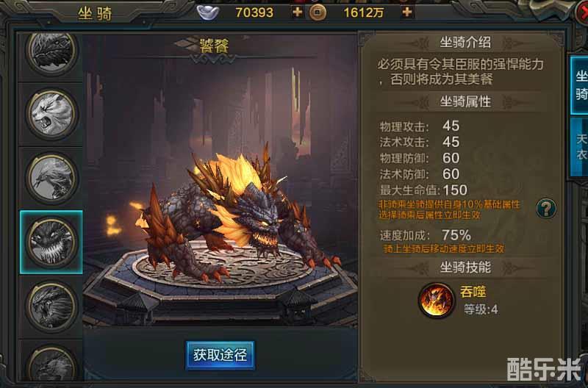Screen dimensions: 588x388
Task: Select the lion mount portrait below the highlighted one
Action: (51, 306)
